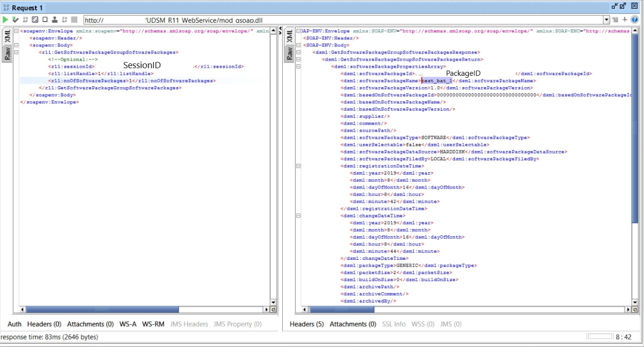Open the WS-A tab
The height and width of the screenshot is (347, 644).
tap(128, 324)
